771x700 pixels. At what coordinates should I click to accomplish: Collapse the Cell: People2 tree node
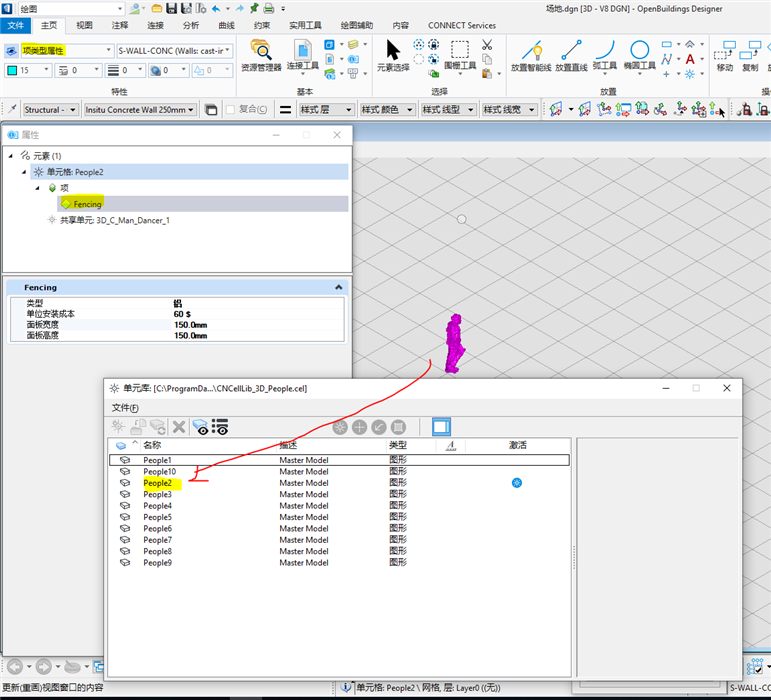point(24,172)
